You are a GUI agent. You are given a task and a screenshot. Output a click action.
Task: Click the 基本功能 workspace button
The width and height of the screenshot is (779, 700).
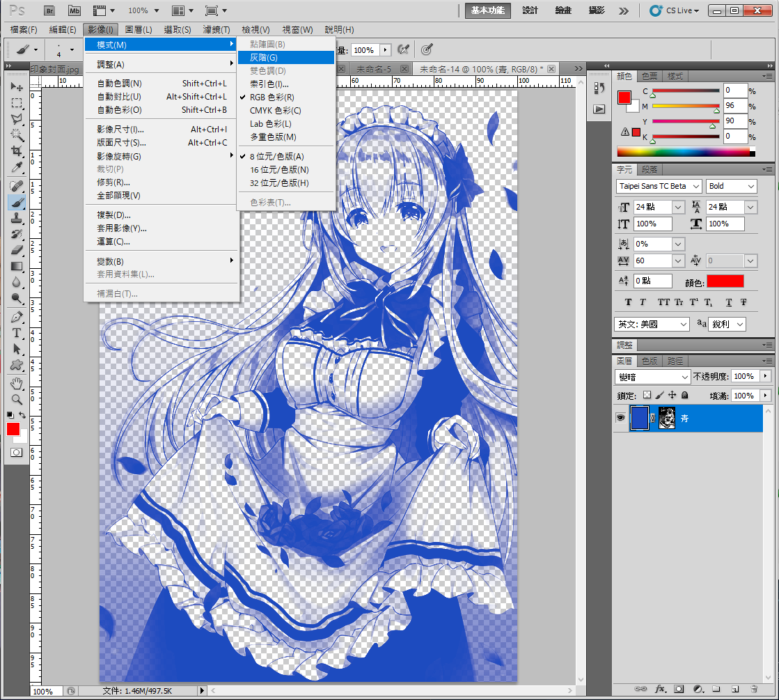488,10
